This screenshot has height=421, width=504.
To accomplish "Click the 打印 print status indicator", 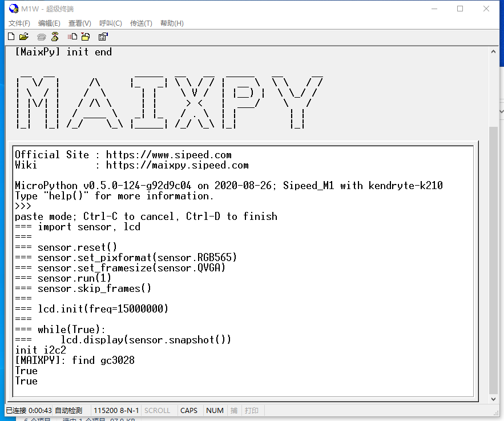I will 251,410.
